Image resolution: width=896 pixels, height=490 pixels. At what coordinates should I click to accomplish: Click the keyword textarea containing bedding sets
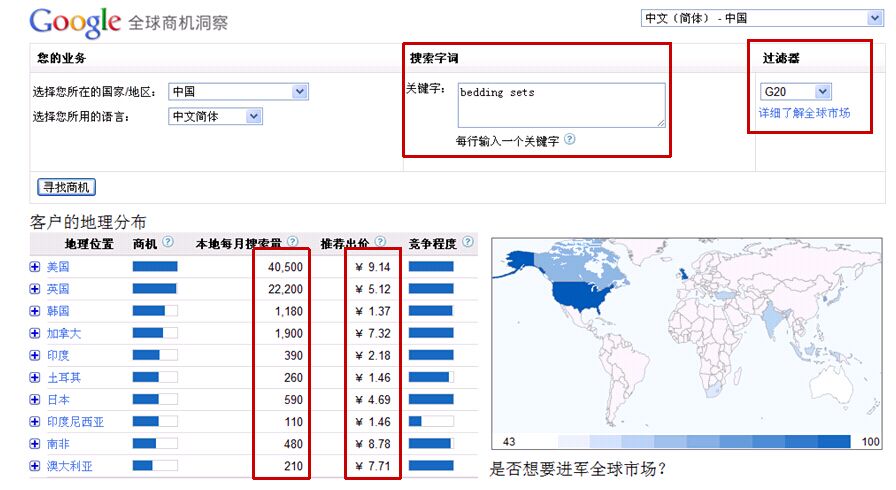[561, 105]
